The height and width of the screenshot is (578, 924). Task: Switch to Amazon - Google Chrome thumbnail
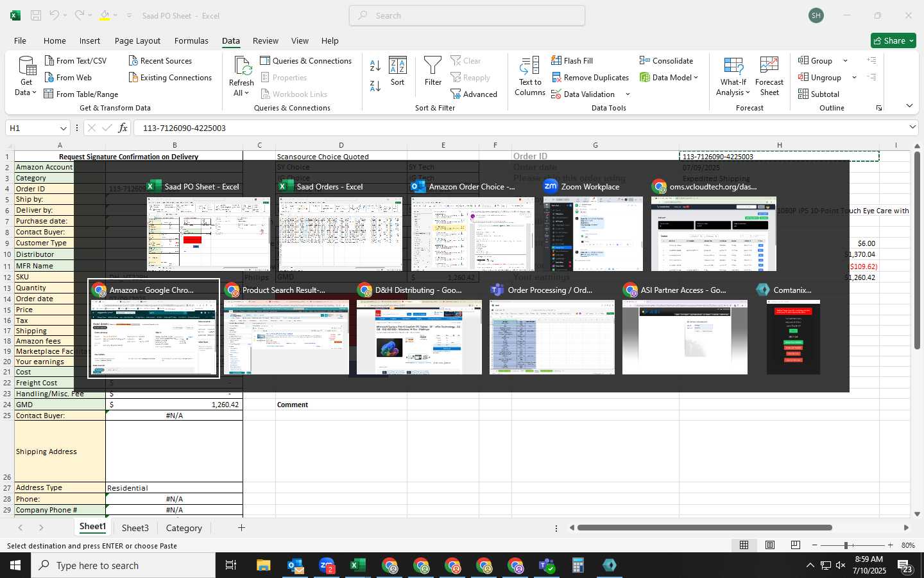(154, 328)
